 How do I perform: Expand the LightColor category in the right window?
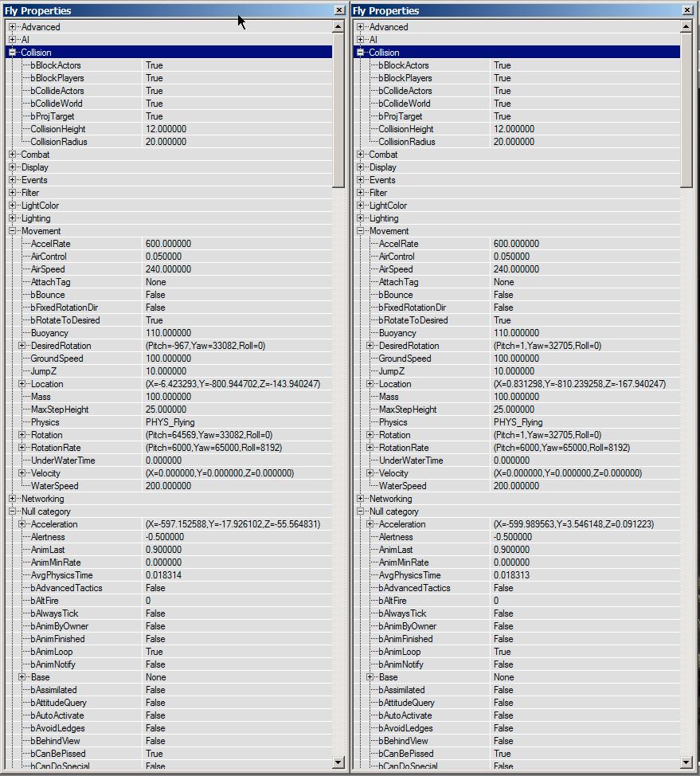click(x=360, y=206)
